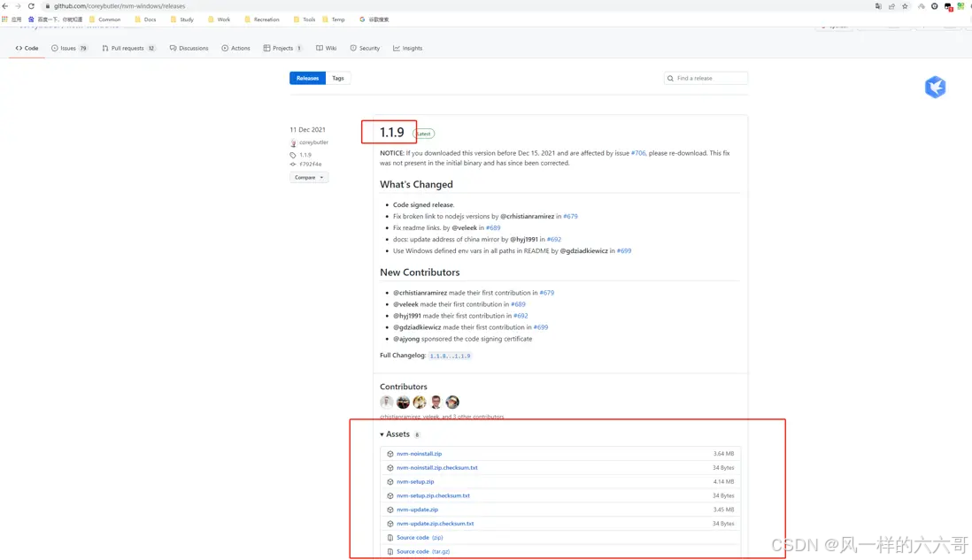Switch to the Code tab
972x560 pixels.
point(27,48)
